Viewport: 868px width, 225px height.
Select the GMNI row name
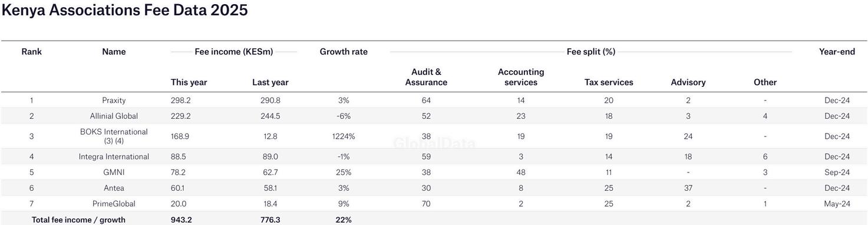114,172
